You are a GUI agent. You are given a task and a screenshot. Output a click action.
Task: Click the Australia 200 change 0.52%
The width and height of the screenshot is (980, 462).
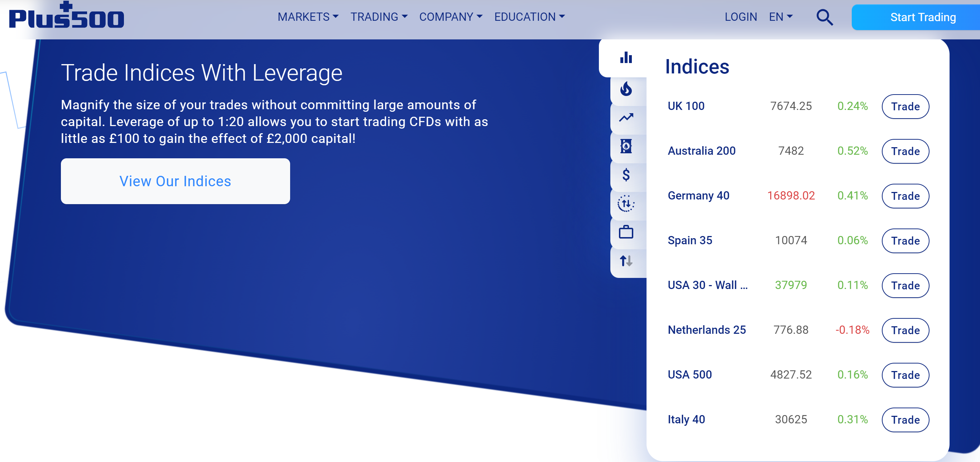(852, 150)
